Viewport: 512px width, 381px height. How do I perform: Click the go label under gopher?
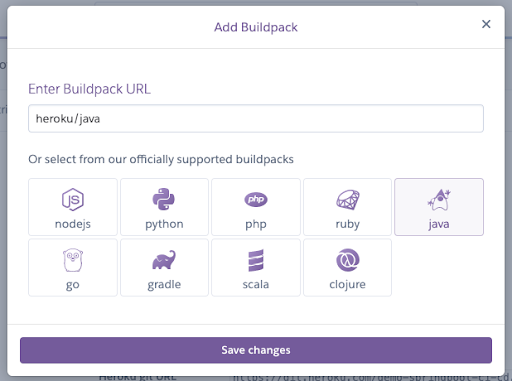pos(73,285)
